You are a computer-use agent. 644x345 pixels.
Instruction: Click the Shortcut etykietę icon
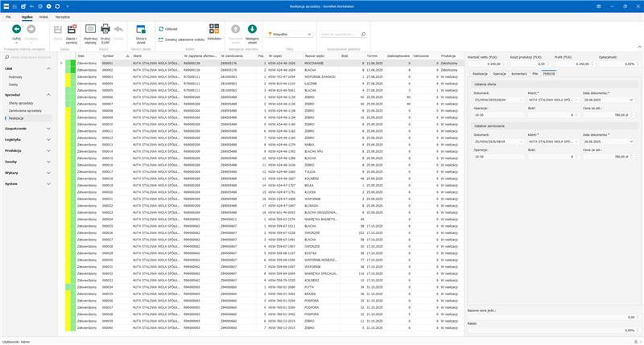click(90, 30)
